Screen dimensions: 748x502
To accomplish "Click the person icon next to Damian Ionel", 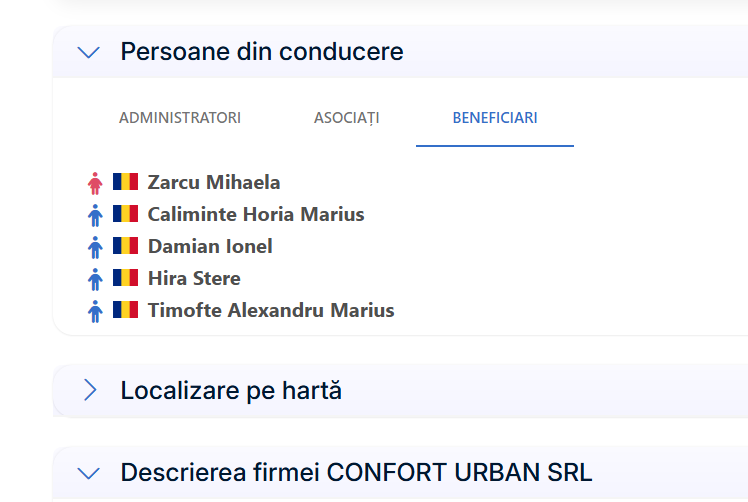I will pos(95,247).
